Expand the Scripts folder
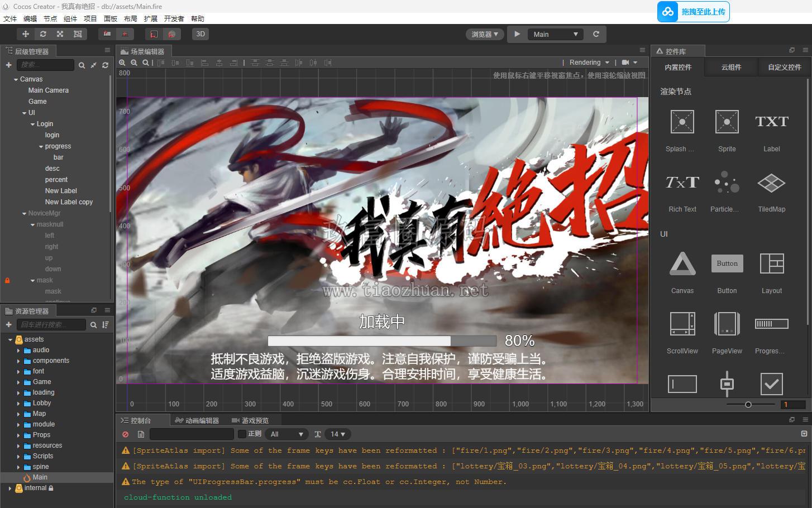The height and width of the screenshot is (508, 812). click(18, 457)
